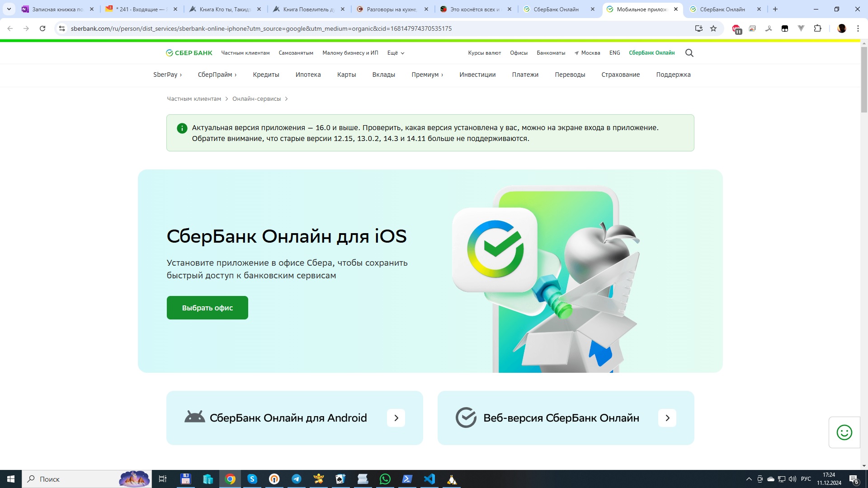Open Платежи menu item
This screenshot has width=868, height=488.
click(525, 75)
